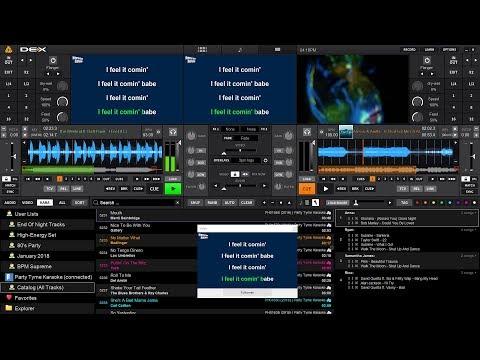Image resolution: width=480 pixels, height=360 pixels.
Task: Power on left deck Flanger effect icon
Action: [x=53, y=61]
